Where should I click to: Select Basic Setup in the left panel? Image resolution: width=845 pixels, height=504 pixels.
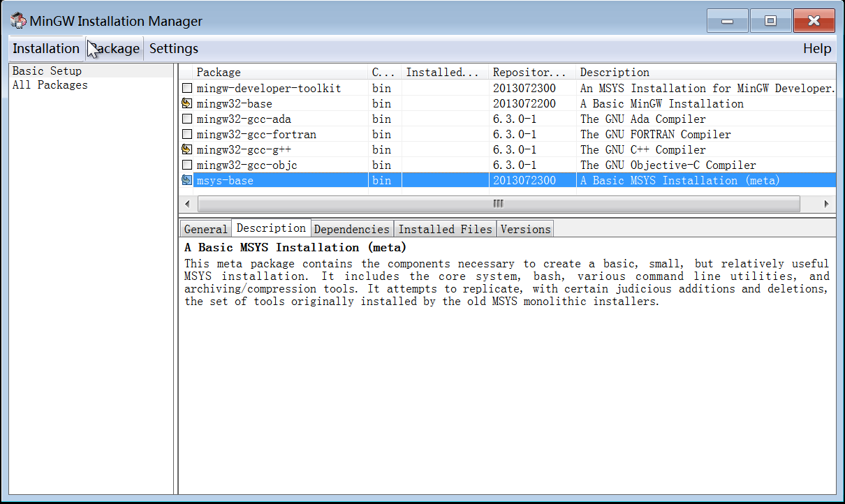coord(47,71)
